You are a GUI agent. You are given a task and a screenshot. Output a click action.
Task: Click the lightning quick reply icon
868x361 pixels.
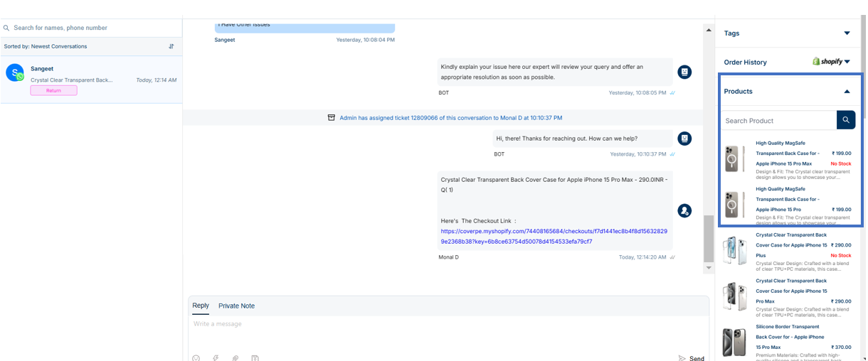click(216, 358)
